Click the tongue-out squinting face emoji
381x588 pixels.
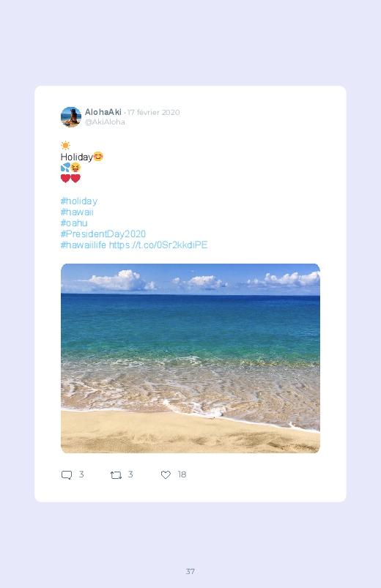pyautogui.click(x=75, y=167)
